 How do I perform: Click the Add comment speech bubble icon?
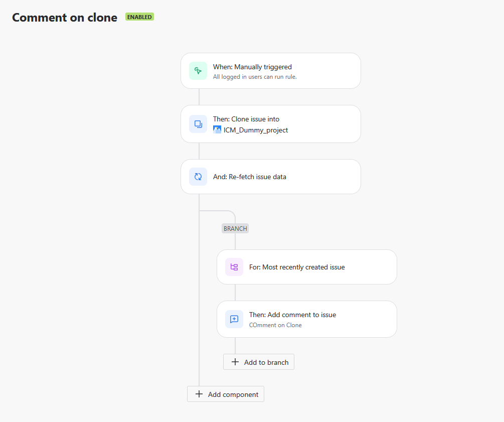[234, 319]
